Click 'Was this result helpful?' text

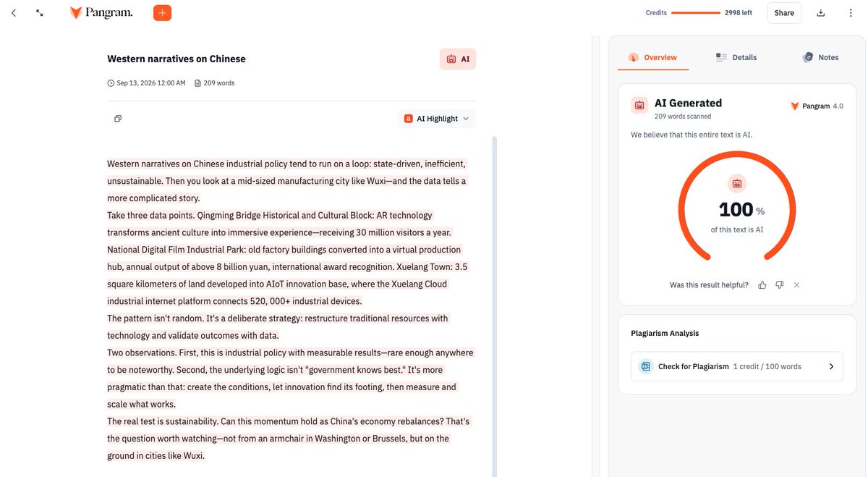pyautogui.click(x=709, y=285)
